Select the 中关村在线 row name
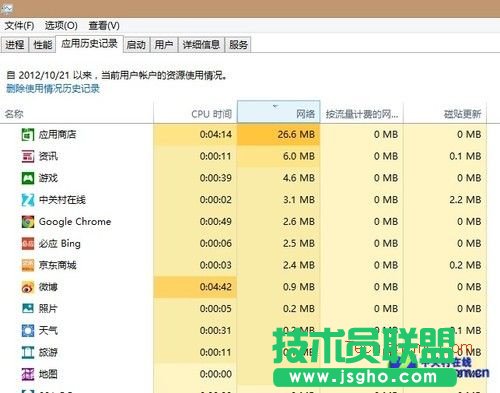 coord(62,200)
